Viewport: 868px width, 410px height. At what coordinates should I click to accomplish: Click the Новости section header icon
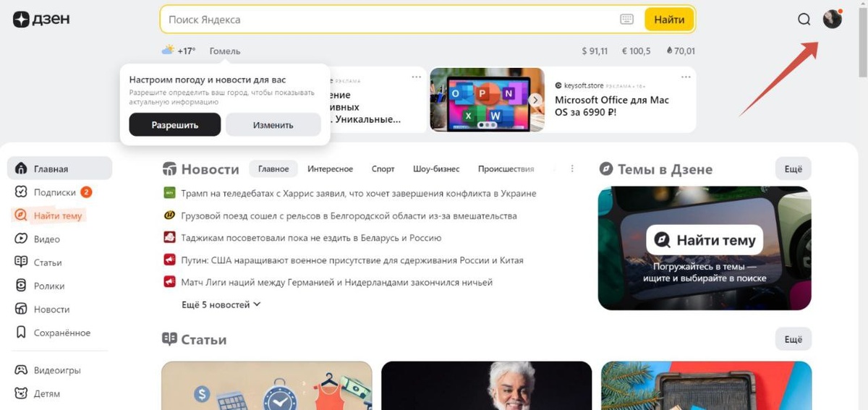(x=169, y=169)
